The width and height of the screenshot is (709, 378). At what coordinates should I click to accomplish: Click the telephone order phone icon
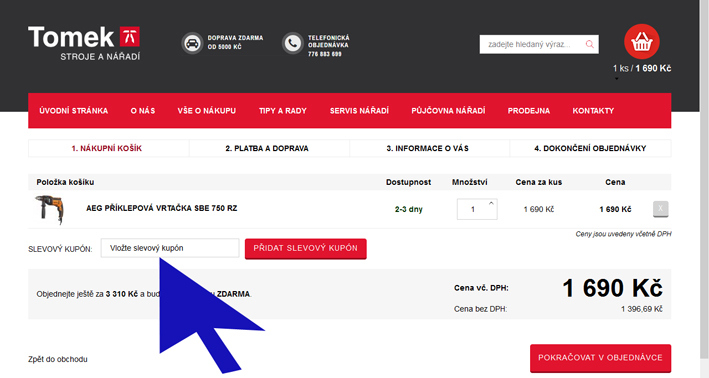click(293, 44)
